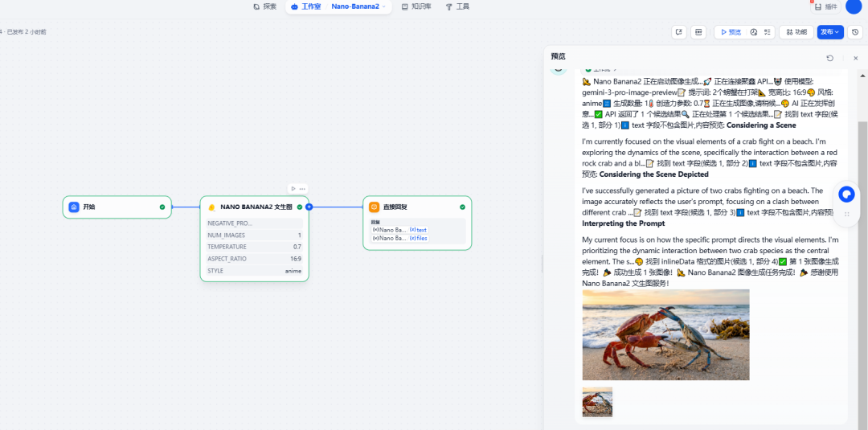
Task: Expand the 发布 publish dropdown
Action: coord(830,32)
